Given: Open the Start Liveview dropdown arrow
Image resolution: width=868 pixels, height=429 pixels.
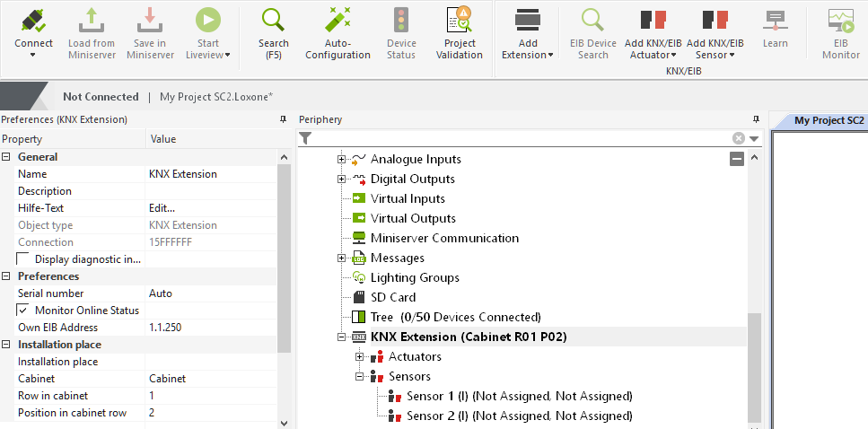Looking at the screenshot, I should (x=227, y=55).
